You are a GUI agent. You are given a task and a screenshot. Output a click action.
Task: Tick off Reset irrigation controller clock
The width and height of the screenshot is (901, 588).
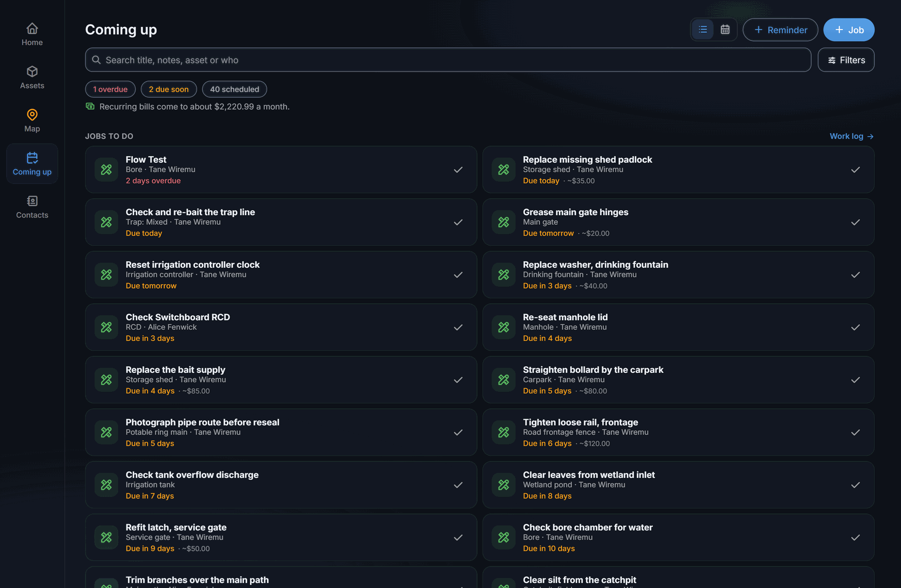(458, 275)
